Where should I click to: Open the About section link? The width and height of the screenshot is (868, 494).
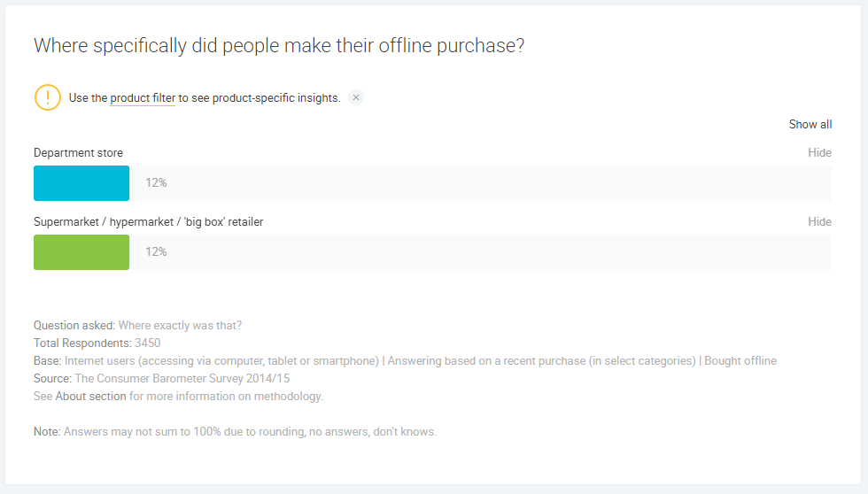click(90, 397)
